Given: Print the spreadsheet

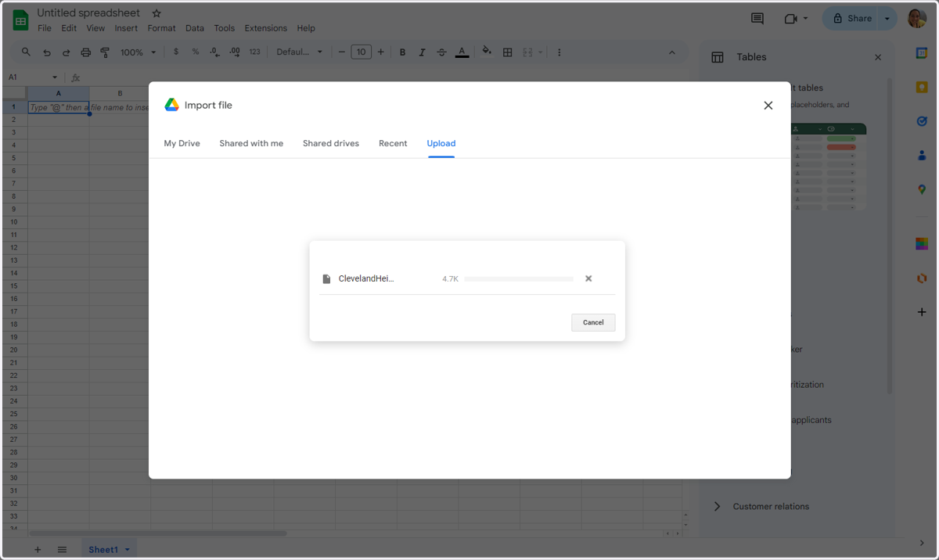Looking at the screenshot, I should point(86,52).
